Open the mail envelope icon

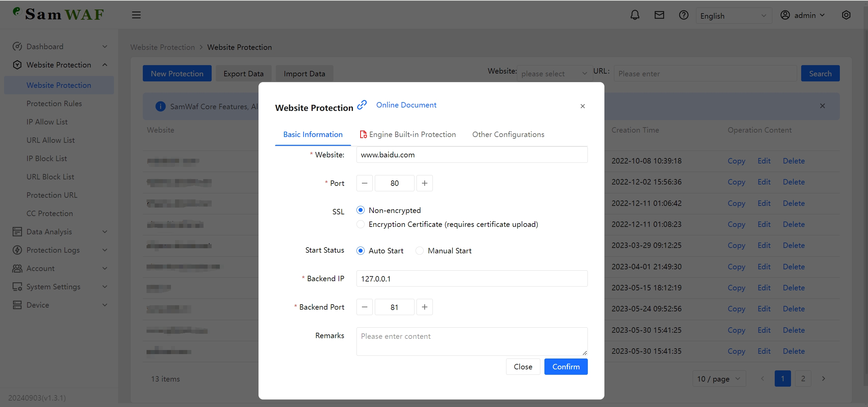click(x=659, y=15)
